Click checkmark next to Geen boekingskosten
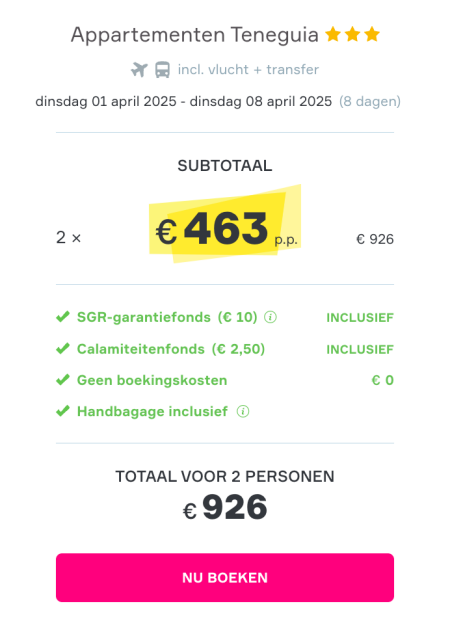This screenshot has height=619, width=450. (63, 380)
